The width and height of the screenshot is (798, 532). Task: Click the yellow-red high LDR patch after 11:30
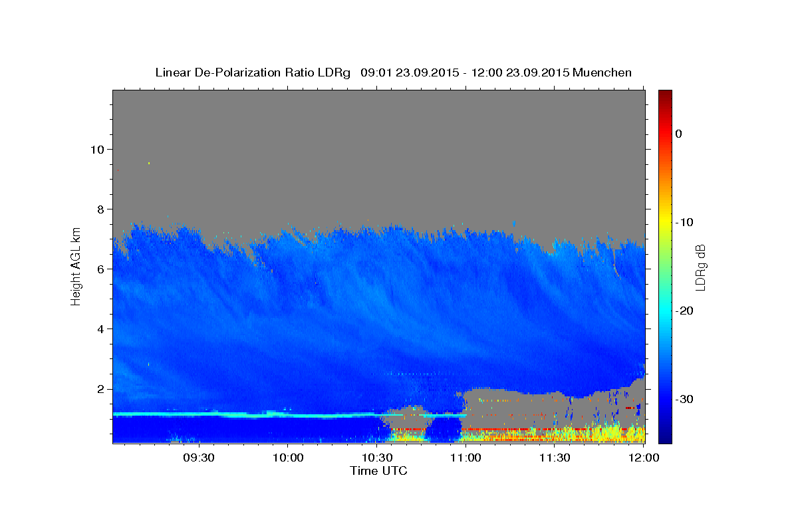click(x=598, y=434)
